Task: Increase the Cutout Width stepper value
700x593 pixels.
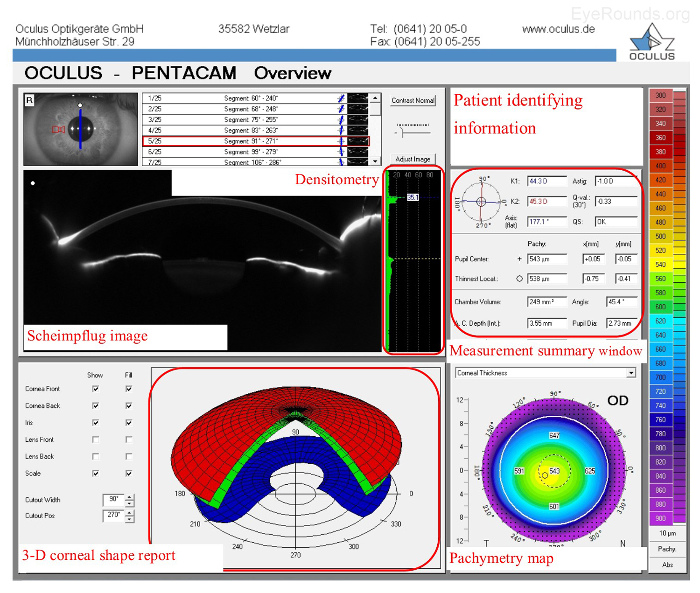Action: pos(130,497)
